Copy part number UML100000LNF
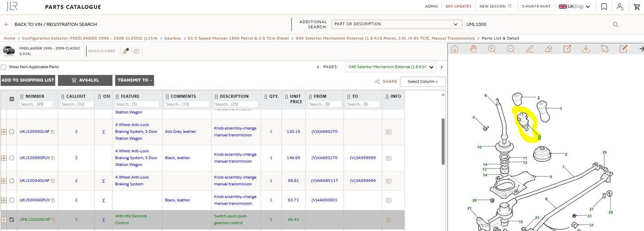The height and width of the screenshot is (231, 644). 53,220
